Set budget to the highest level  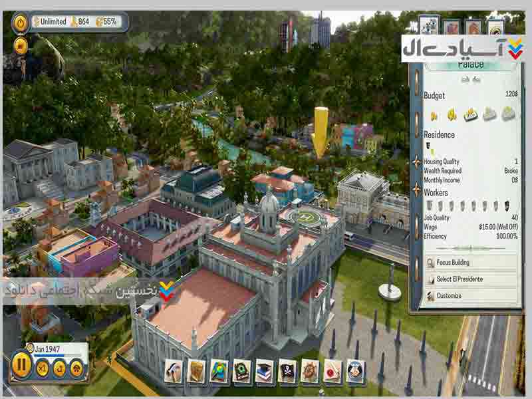coord(509,114)
